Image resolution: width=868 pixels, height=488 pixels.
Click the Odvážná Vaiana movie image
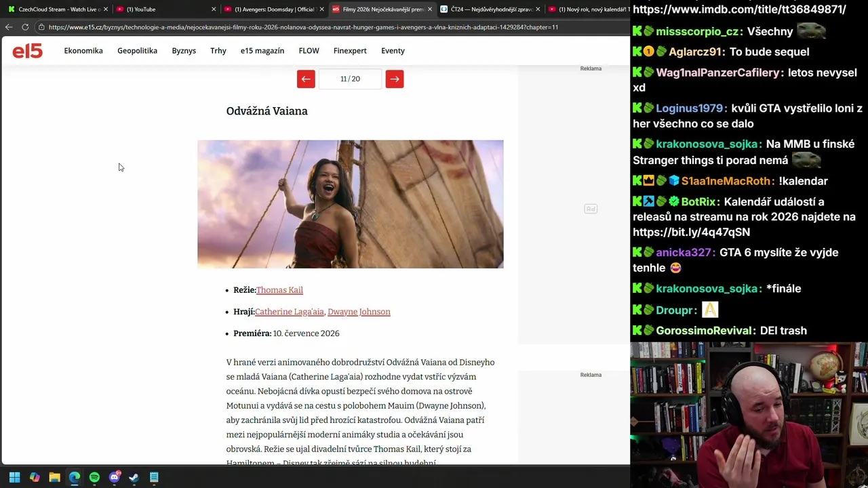351,204
